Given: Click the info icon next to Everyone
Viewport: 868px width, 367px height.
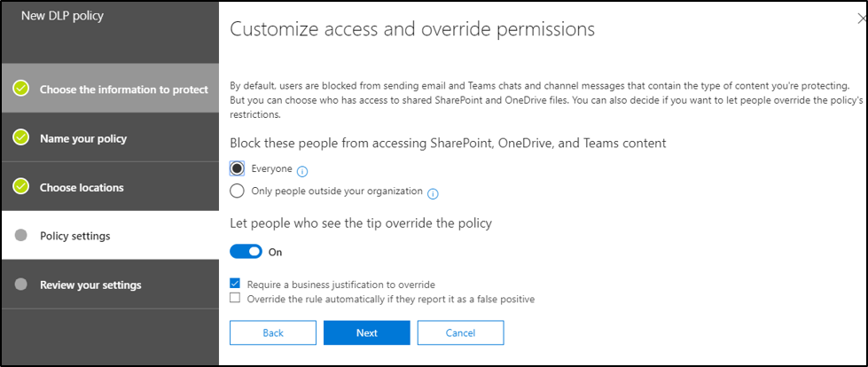Looking at the screenshot, I should (x=303, y=169).
